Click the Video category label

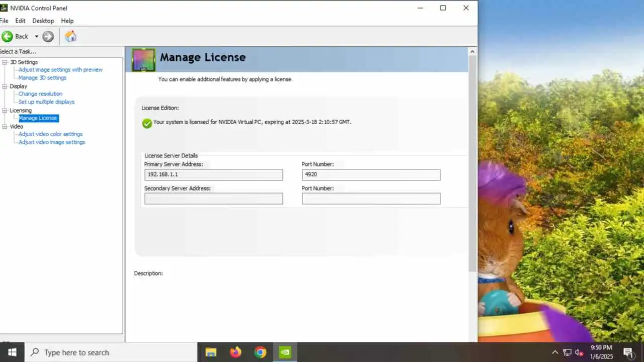[17, 126]
